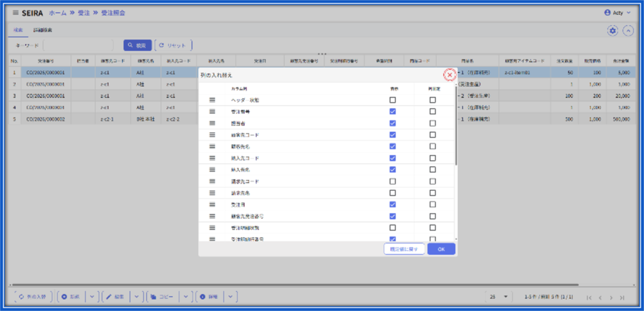Uncheck 表示 checkbox for 受注日
Viewport: 644px width, 311px height.
pyautogui.click(x=392, y=204)
